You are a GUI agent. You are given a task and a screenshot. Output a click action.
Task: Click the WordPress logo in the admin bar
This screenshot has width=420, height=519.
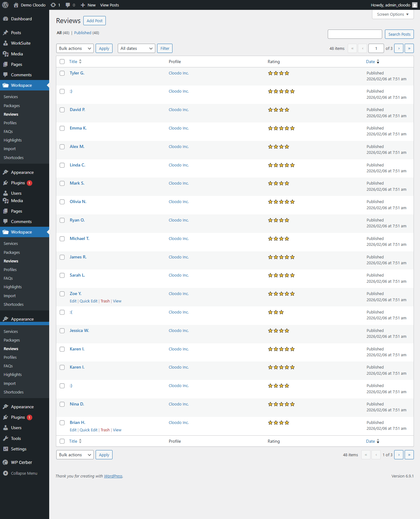tap(5, 5)
